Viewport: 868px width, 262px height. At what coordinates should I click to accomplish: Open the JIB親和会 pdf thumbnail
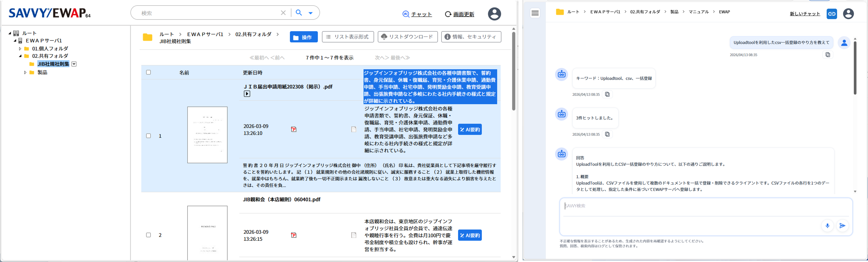(x=207, y=233)
